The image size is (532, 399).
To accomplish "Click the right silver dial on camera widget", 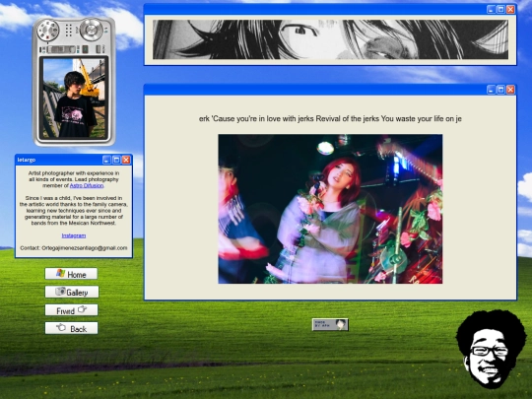I will [92, 30].
